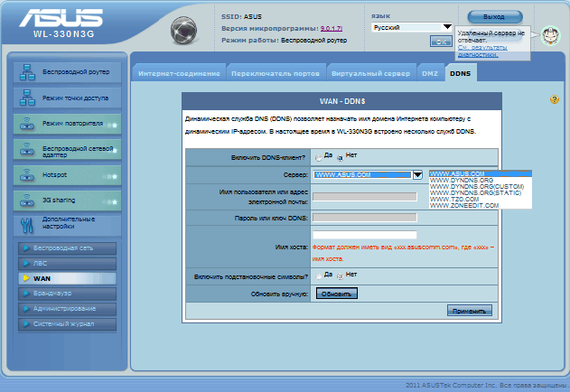This screenshot has width=570, height=392.
Task: Open WAN settings in sidebar
Action: point(67,278)
